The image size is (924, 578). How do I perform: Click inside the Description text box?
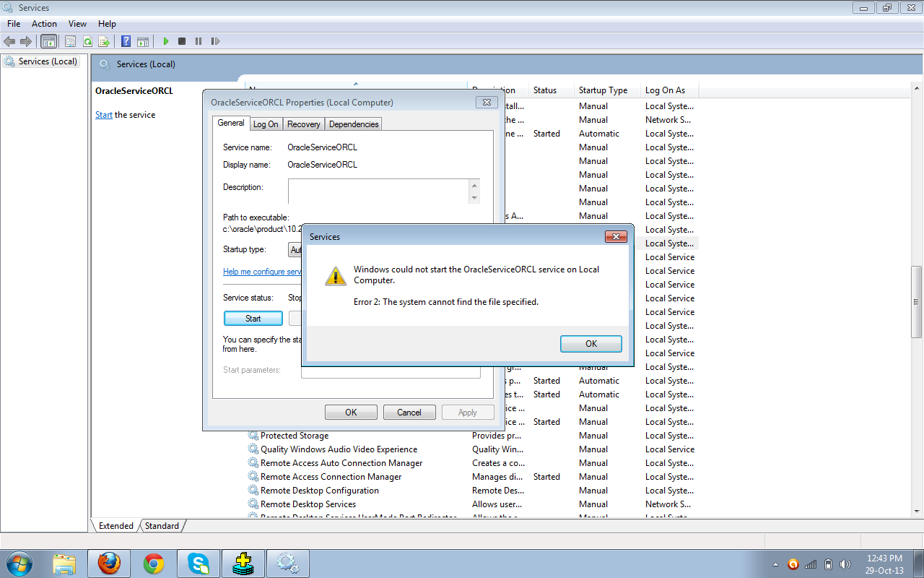tap(378, 191)
